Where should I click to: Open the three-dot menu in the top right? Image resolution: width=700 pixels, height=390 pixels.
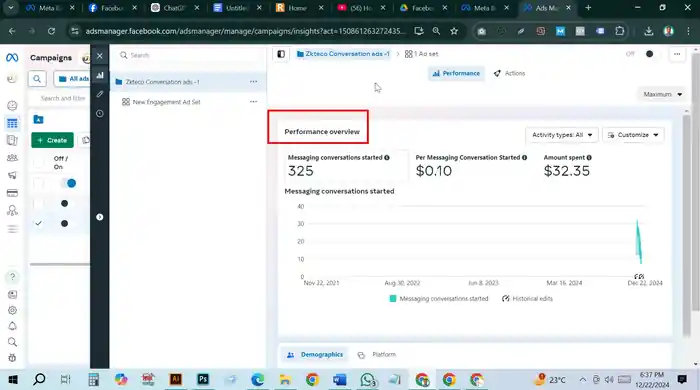[677, 54]
